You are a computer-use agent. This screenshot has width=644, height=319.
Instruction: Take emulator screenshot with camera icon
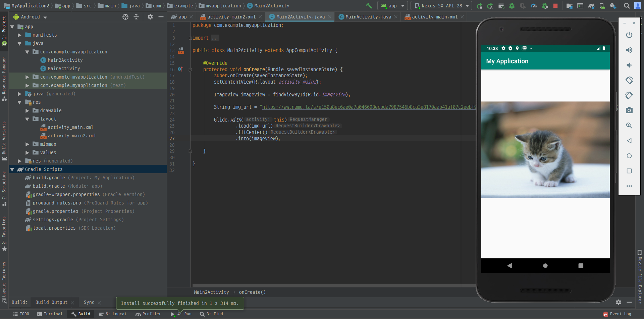click(629, 110)
